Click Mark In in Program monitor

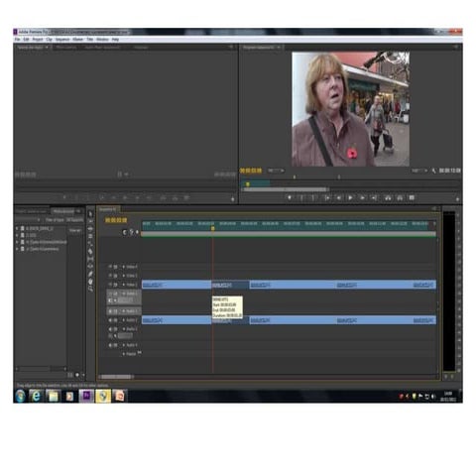[x=301, y=197]
